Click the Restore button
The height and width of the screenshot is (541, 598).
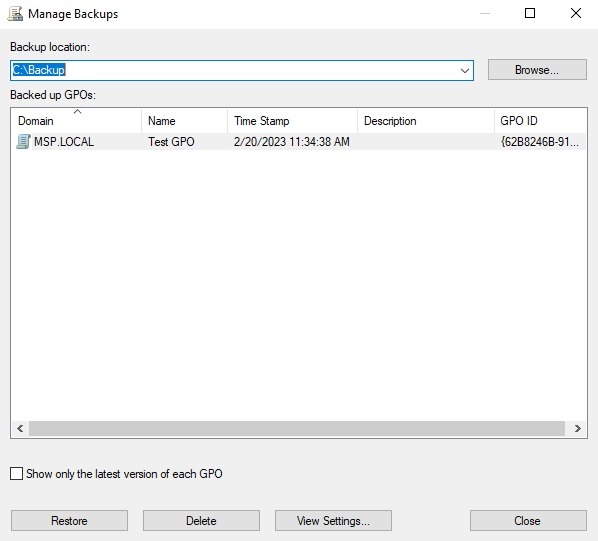(x=69, y=520)
